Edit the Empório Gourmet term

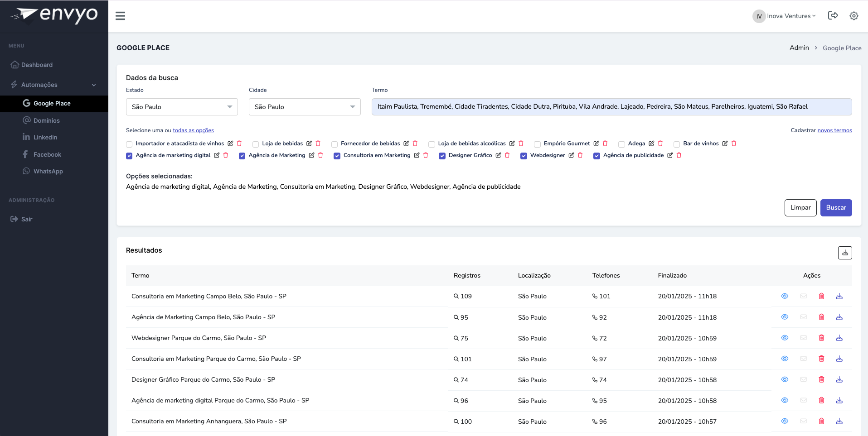point(596,144)
